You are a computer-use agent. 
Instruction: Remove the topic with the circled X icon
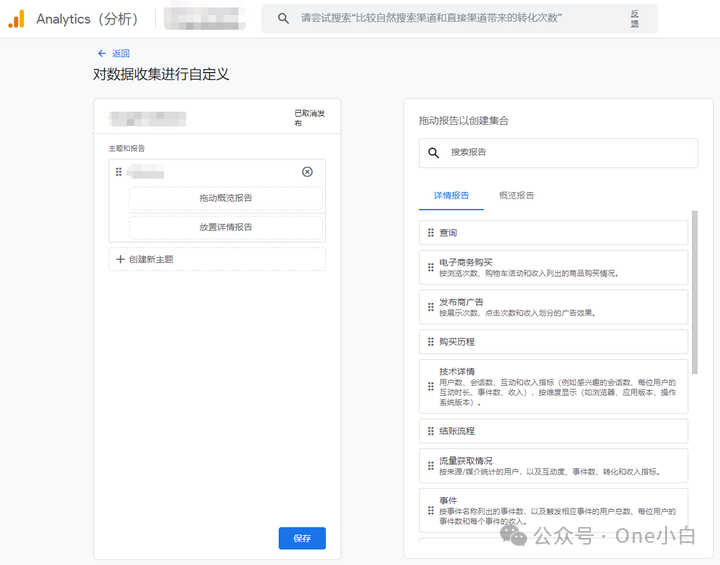point(307,172)
